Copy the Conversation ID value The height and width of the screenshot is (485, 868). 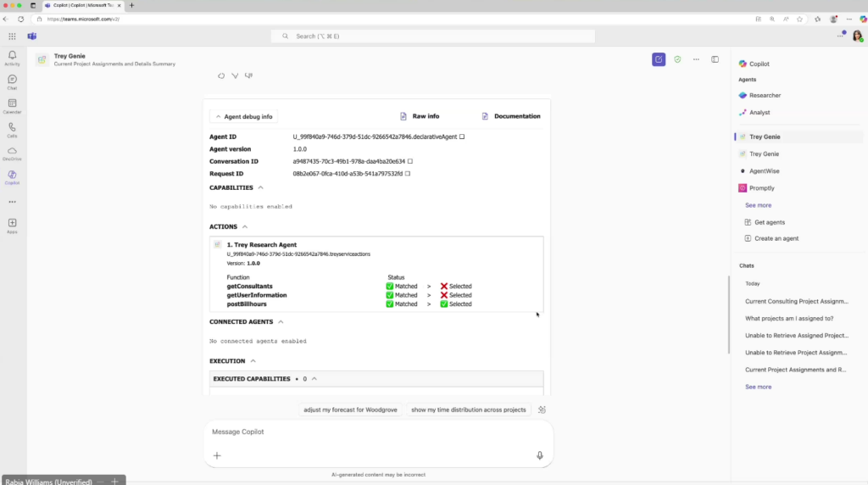410,161
